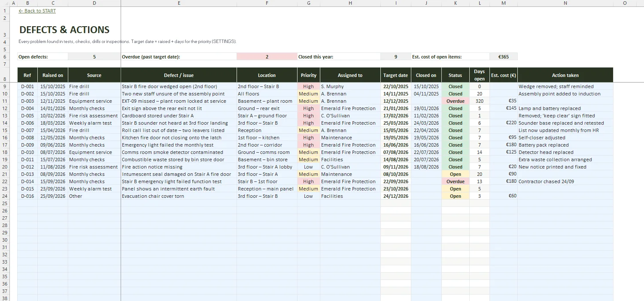644x301 pixels.
Task: Select the Est. cost of open items label
Action: (x=450, y=56)
